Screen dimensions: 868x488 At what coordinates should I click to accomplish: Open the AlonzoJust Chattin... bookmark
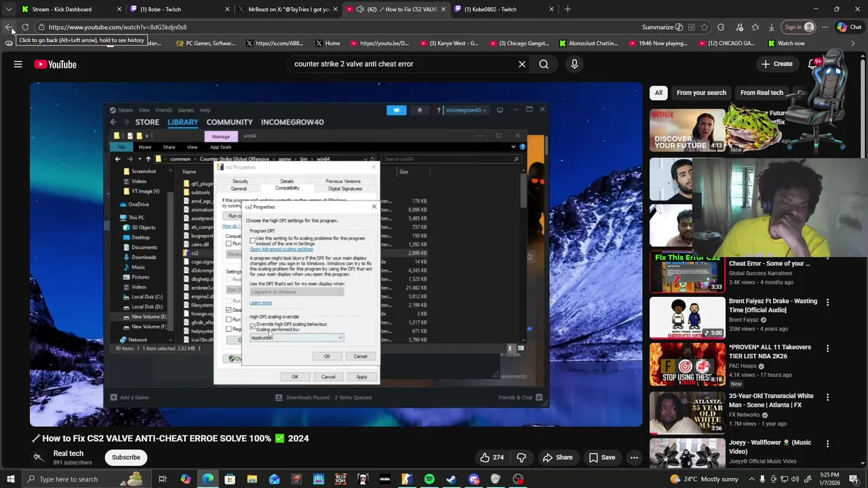[589, 43]
